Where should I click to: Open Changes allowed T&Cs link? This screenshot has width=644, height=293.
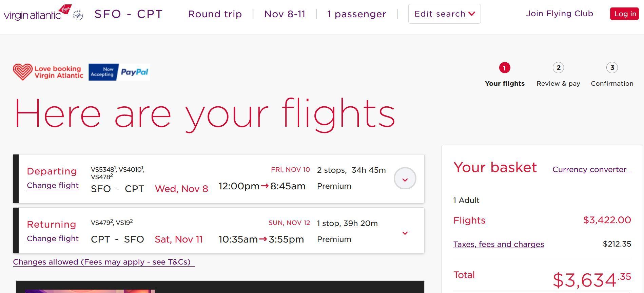(x=104, y=262)
